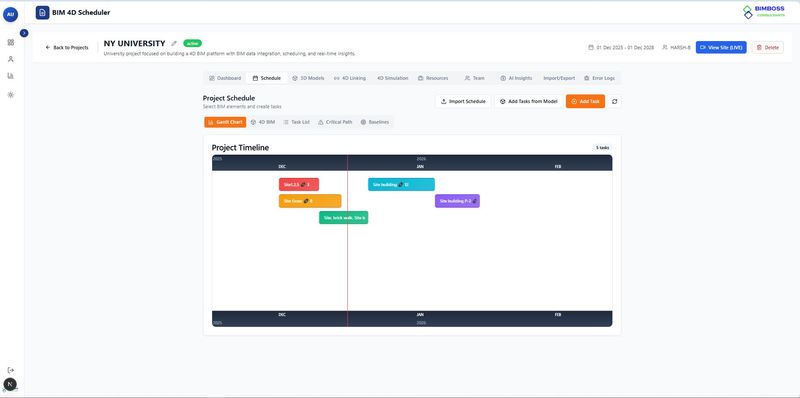Click the HARSH-B user label
The width and height of the screenshot is (800, 398).
coord(676,47)
